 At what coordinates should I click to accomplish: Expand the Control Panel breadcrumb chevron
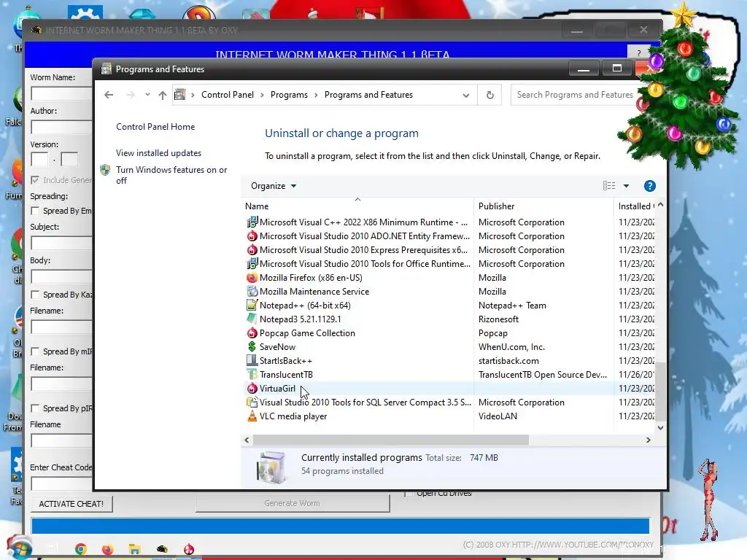[x=262, y=95]
